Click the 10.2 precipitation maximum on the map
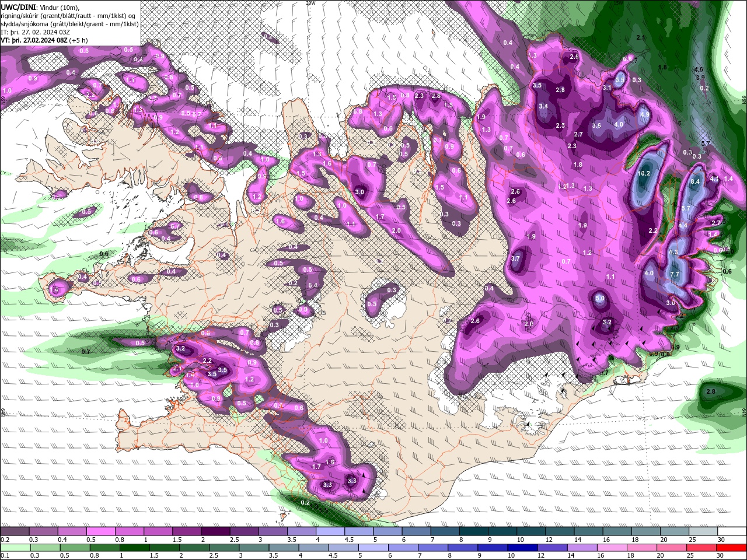 [x=644, y=173]
